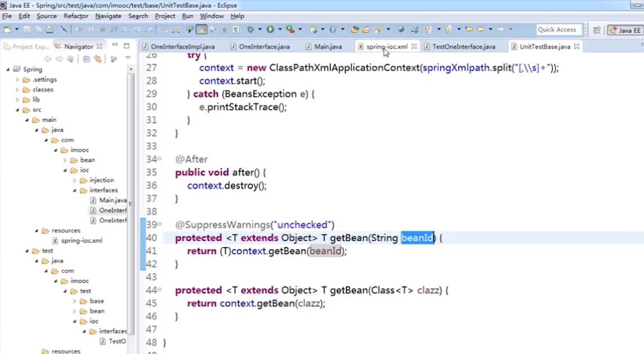Click the Navigator vertical scrollbar
Viewport: 644px width, 354px height.
pyautogui.click(x=131, y=205)
